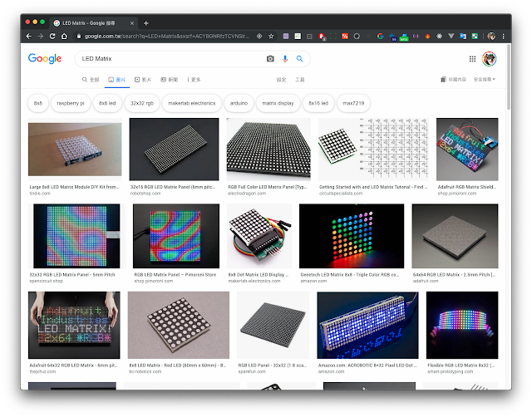This screenshot has width=532, height=417.
Task: Filter by the 32x32 rgb chip
Action: tap(142, 103)
